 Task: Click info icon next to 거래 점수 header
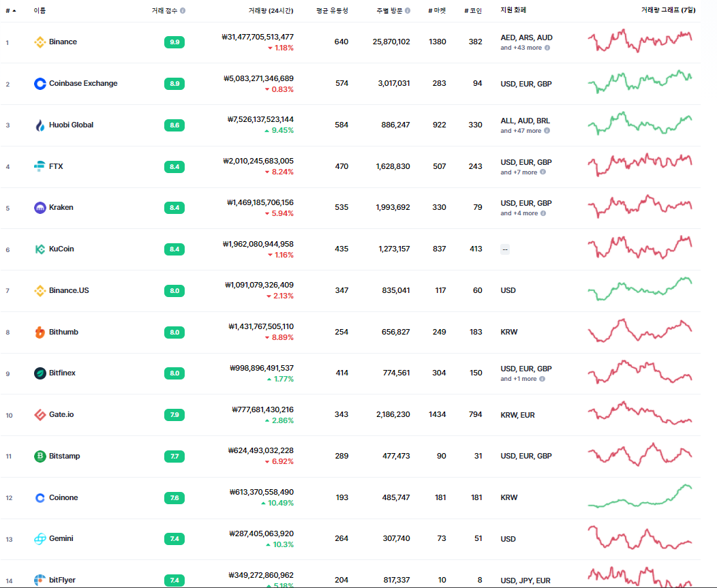pyautogui.click(x=183, y=10)
